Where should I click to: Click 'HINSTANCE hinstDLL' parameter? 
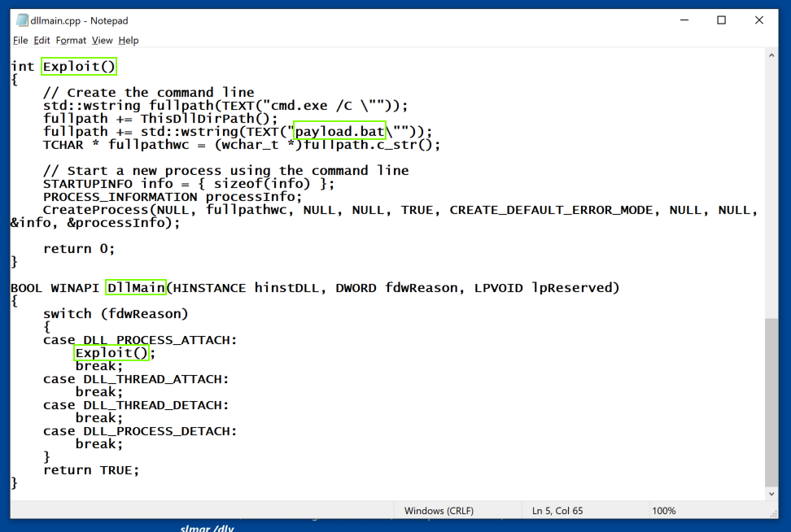pos(247,288)
